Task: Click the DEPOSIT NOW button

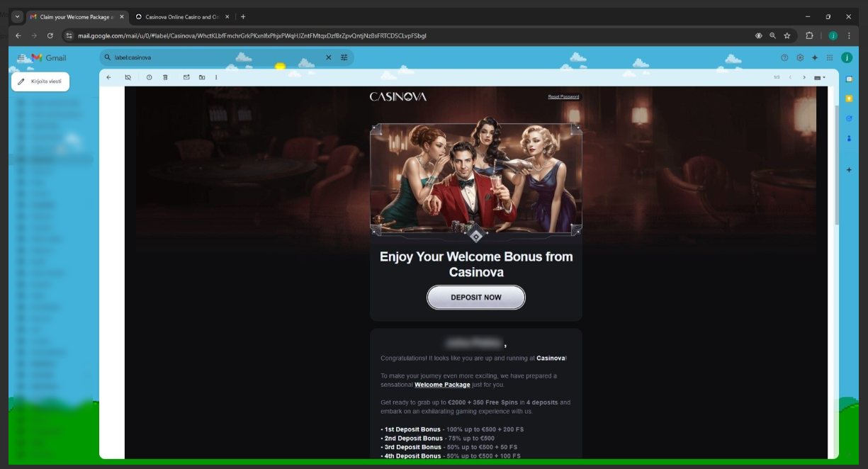Action: click(476, 298)
